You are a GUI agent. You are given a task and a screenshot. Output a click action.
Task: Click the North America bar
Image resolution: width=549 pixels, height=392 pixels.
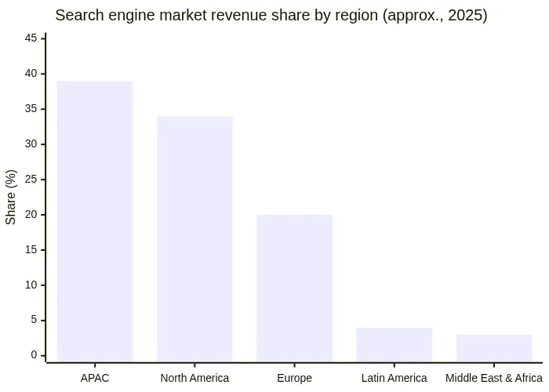tap(195, 239)
